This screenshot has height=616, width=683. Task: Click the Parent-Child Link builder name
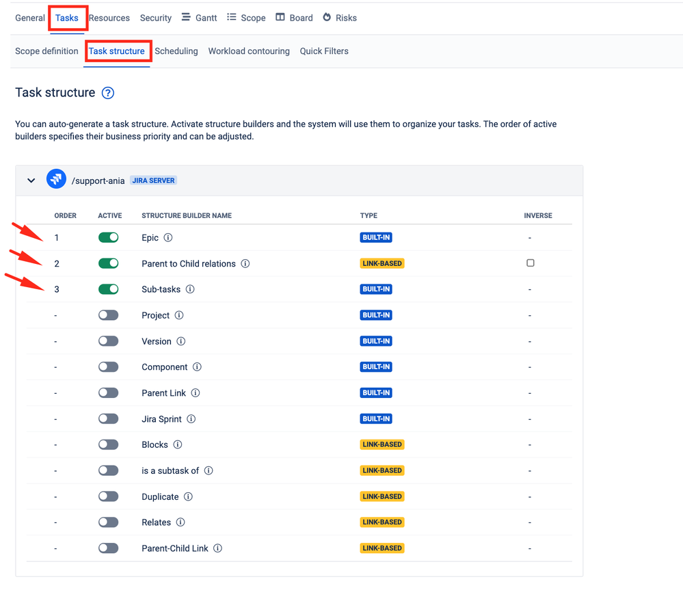(x=174, y=548)
